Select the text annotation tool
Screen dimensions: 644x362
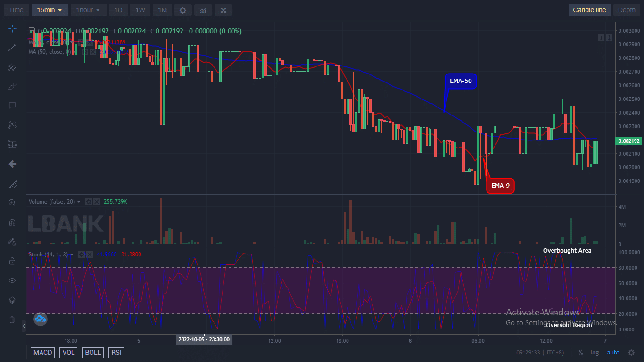point(12,106)
